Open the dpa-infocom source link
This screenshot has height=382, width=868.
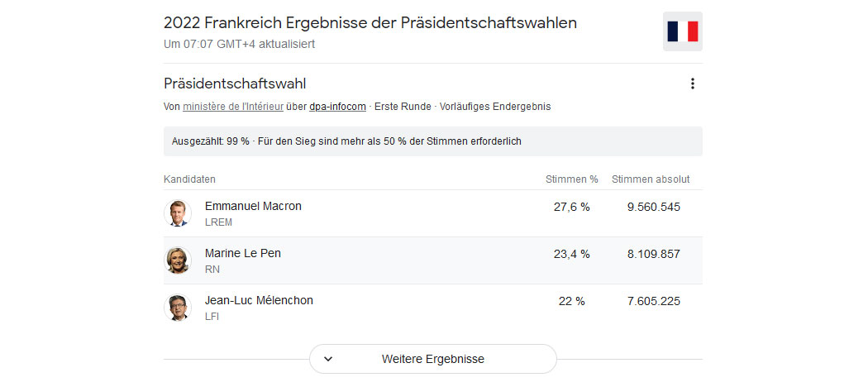pos(337,107)
